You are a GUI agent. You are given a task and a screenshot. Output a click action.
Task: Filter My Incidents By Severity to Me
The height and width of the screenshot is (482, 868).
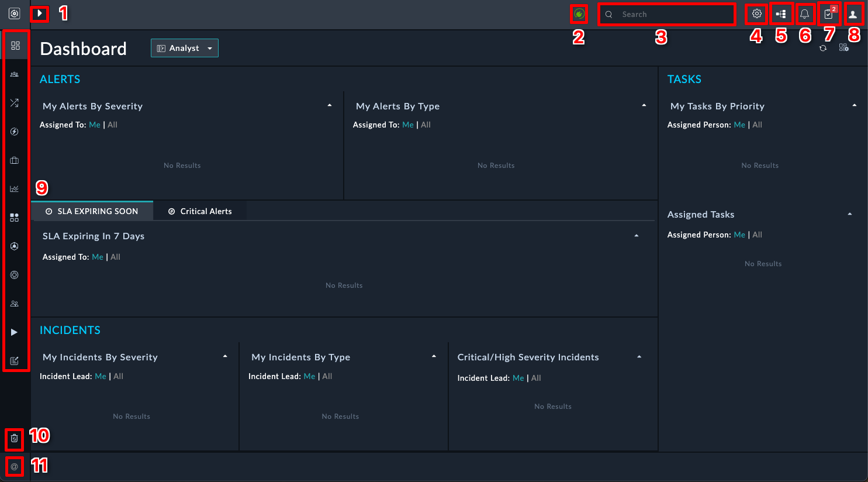(x=101, y=376)
